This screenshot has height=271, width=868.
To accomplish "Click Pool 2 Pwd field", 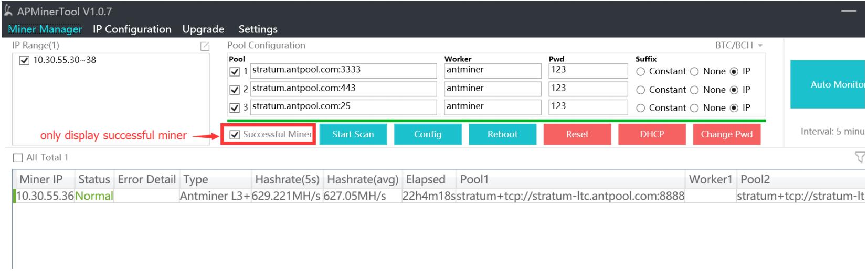I will (588, 89).
